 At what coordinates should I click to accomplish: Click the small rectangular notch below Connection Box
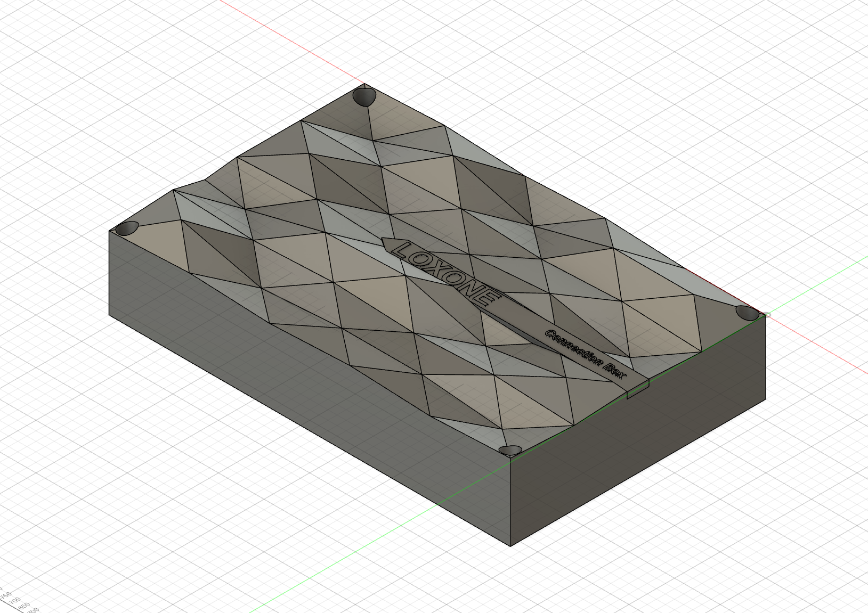click(x=638, y=389)
